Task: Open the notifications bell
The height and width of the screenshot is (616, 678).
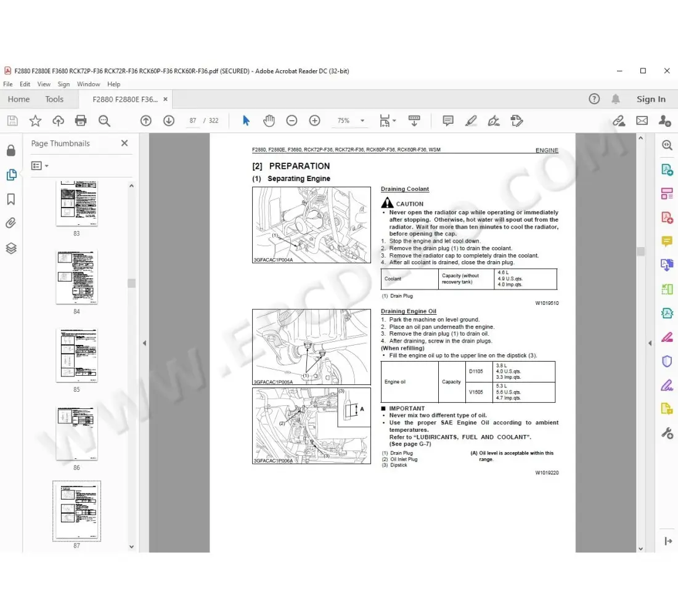Action: [616, 99]
